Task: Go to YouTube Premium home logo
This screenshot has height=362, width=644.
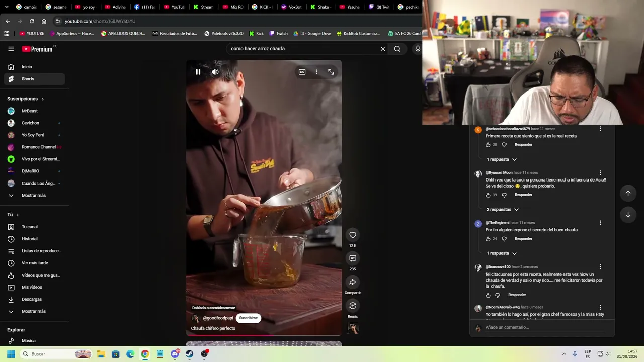Action: 38,49
